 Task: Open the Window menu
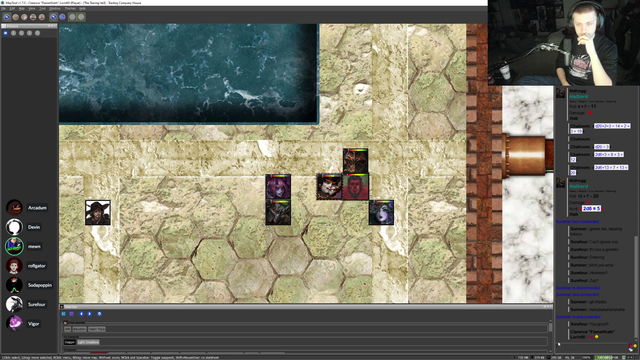coord(55,8)
